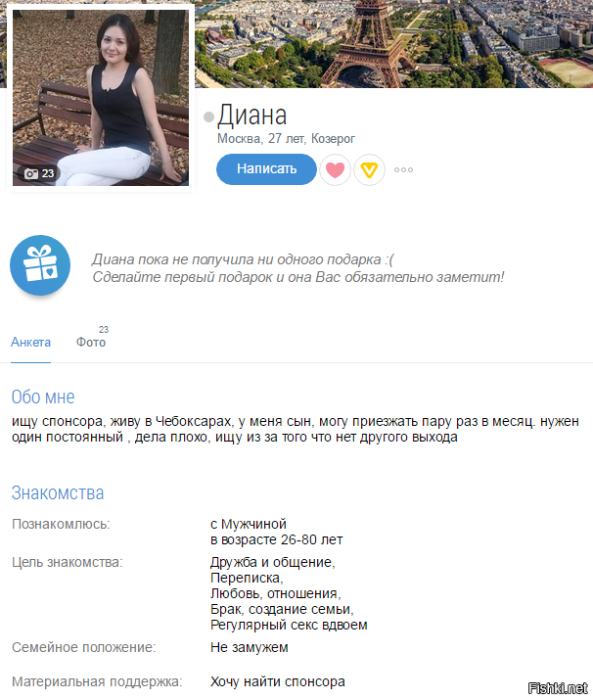Click the yellow VIP triangle icon
The image size is (593, 700).
(370, 169)
